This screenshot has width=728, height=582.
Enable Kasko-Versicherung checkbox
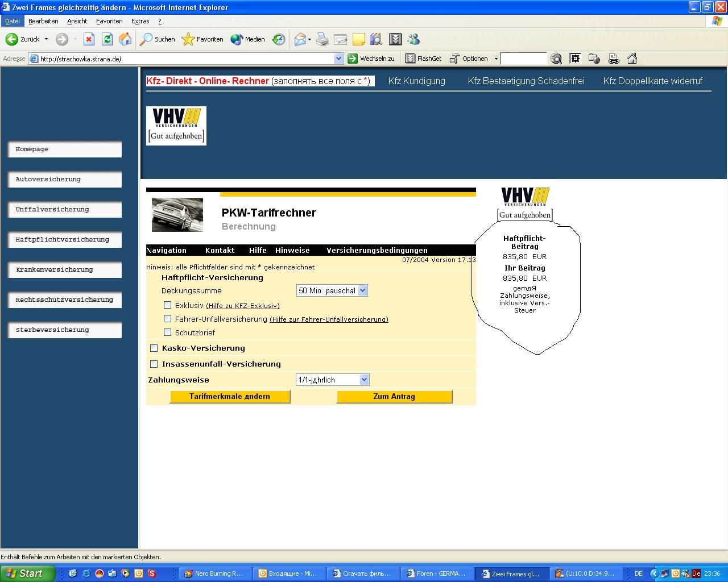click(x=154, y=348)
